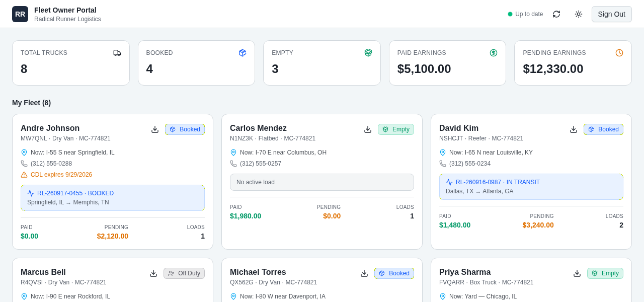Click the Dallas, TX → Atlanta, GA route

point(479,191)
